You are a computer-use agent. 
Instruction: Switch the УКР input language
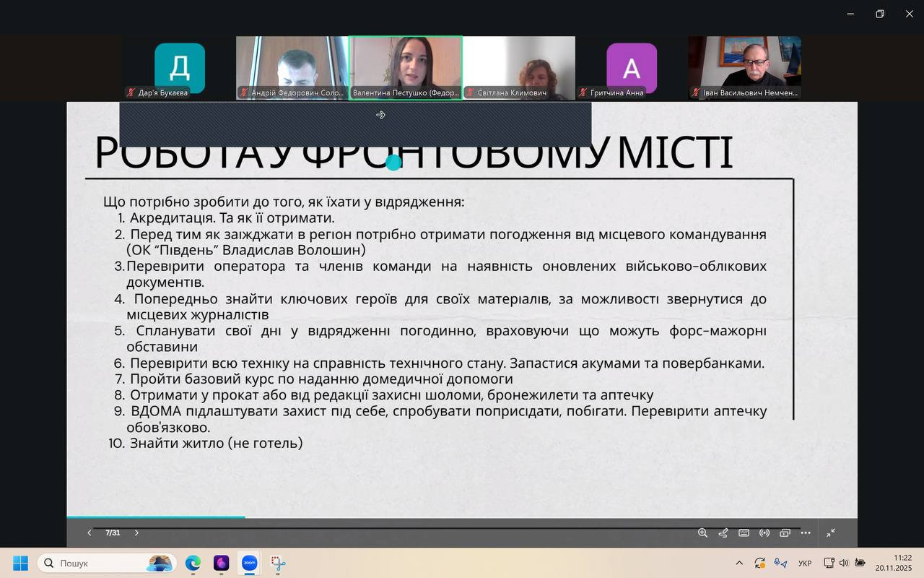(x=805, y=563)
